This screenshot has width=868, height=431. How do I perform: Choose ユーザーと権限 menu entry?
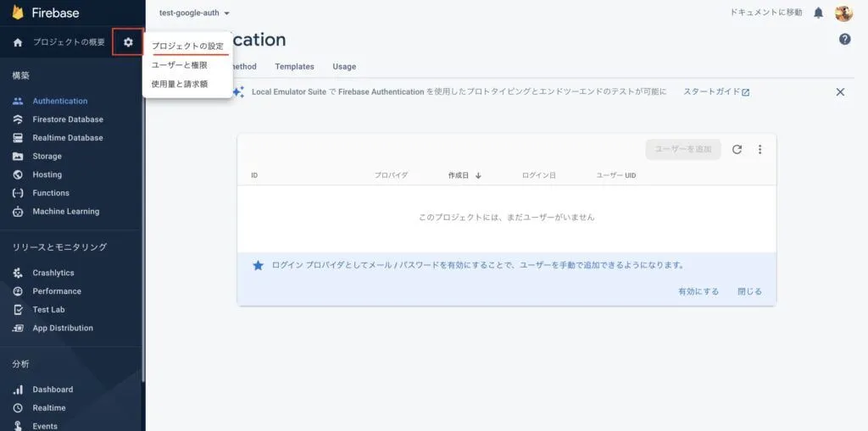coord(179,65)
